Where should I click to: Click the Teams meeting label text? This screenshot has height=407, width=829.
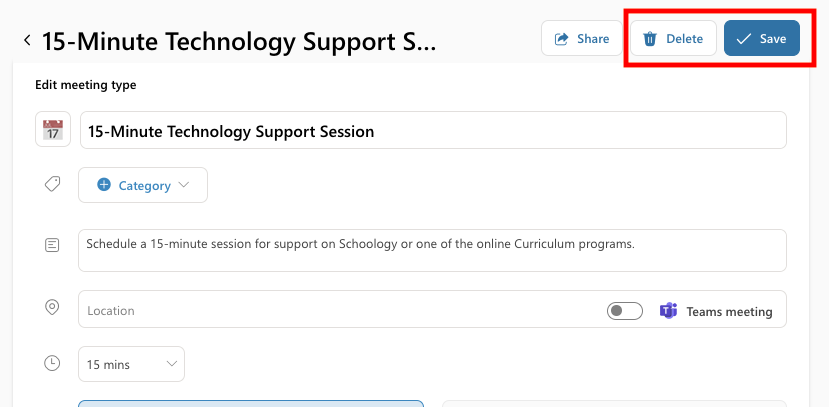click(729, 312)
